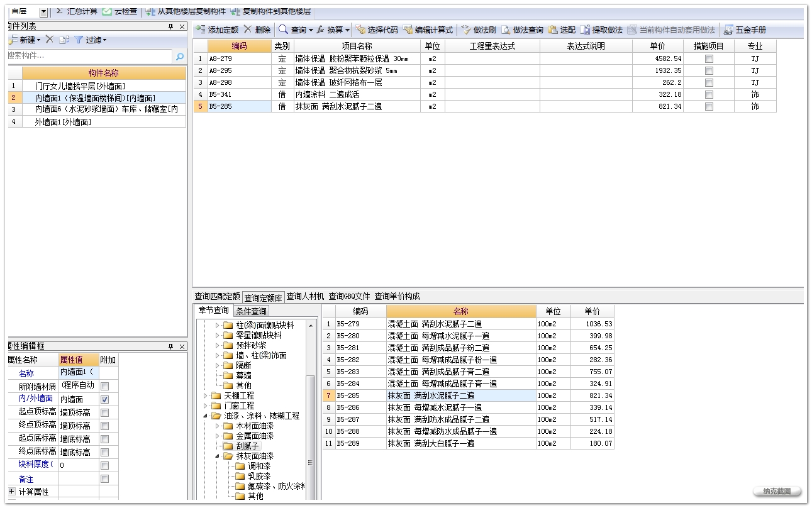Click the 删除 delete tool in quota toolbar
The width and height of the screenshot is (812, 508).
point(257,30)
